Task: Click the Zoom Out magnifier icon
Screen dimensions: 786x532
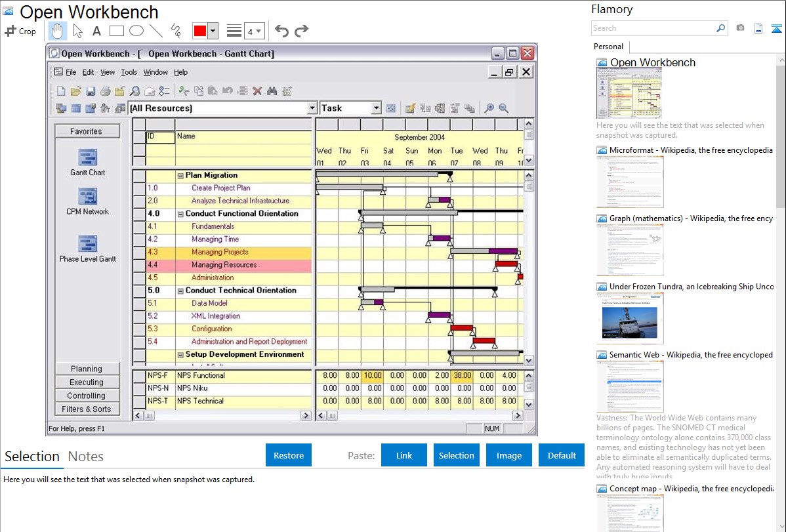Action: [503, 108]
